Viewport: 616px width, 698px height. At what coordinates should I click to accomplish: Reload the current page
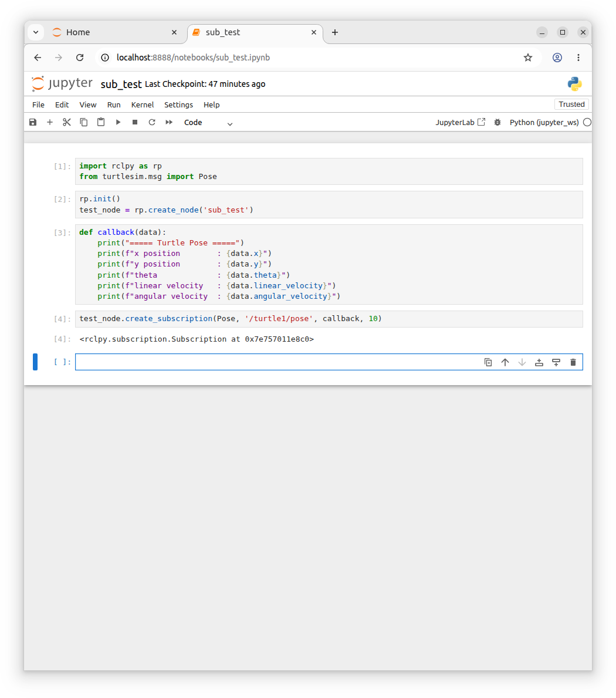[80, 58]
